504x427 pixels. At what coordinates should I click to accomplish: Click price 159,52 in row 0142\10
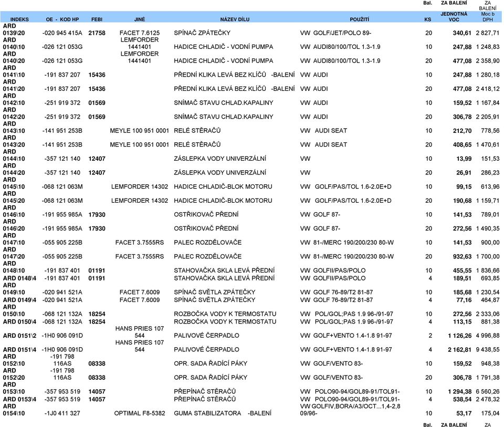tap(462, 103)
